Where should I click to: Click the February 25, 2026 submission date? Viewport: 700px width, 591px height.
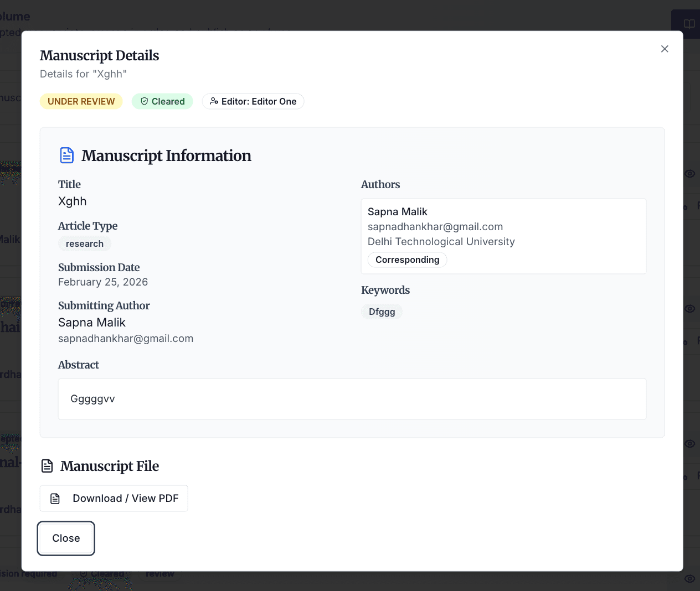tap(103, 282)
